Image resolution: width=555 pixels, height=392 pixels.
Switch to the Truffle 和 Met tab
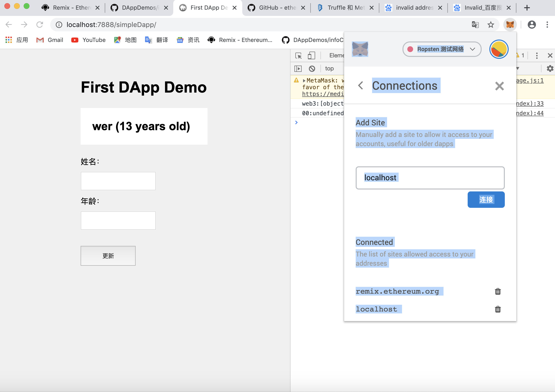tap(345, 8)
